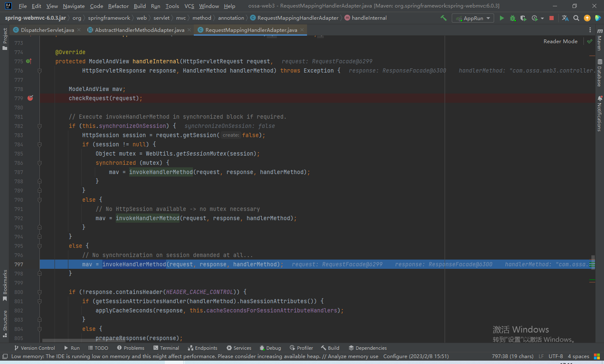This screenshot has width=604, height=364.
Task: Click the green inspection checkmark widget
Action: pyautogui.click(x=590, y=41)
